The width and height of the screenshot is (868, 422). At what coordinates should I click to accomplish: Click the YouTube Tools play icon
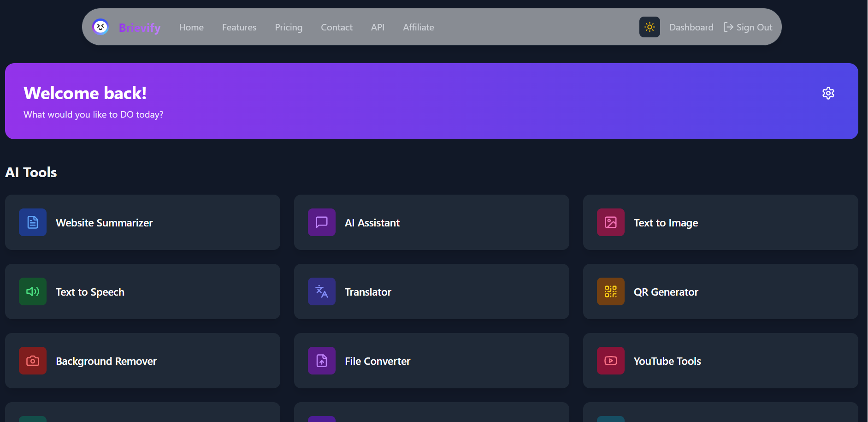pyautogui.click(x=611, y=361)
